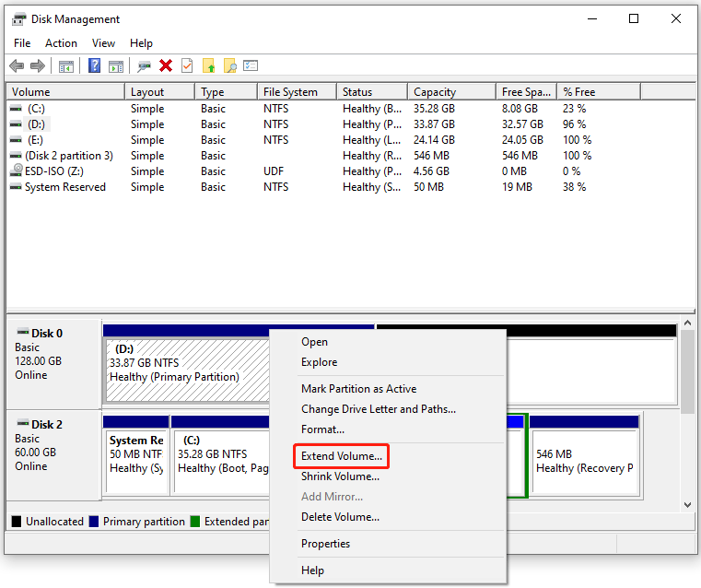Open the View menu

coord(103,43)
